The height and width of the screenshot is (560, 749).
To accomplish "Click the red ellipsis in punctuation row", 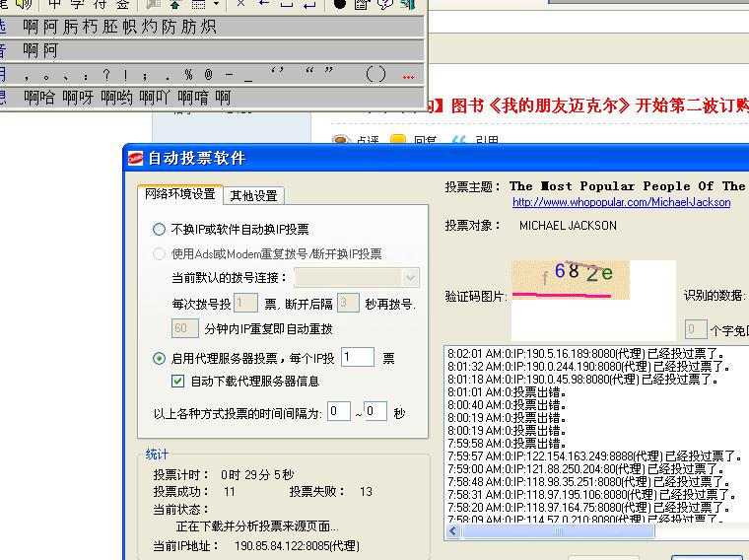I will (408, 75).
